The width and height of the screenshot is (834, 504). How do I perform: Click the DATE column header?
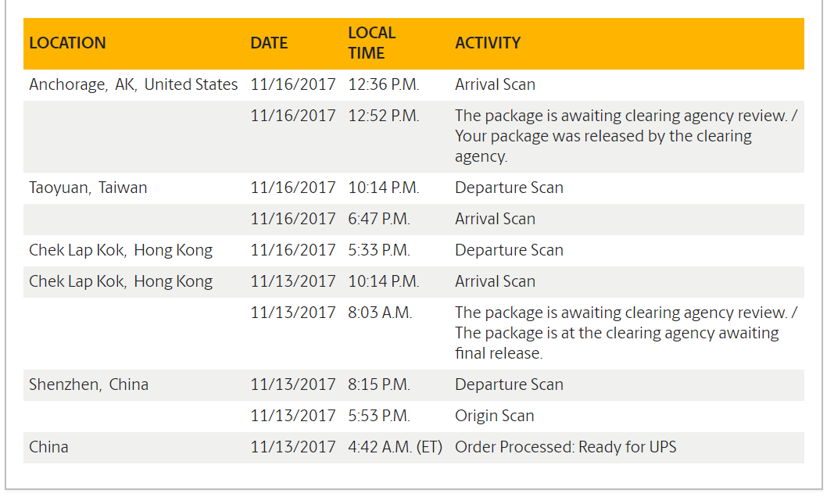[269, 43]
